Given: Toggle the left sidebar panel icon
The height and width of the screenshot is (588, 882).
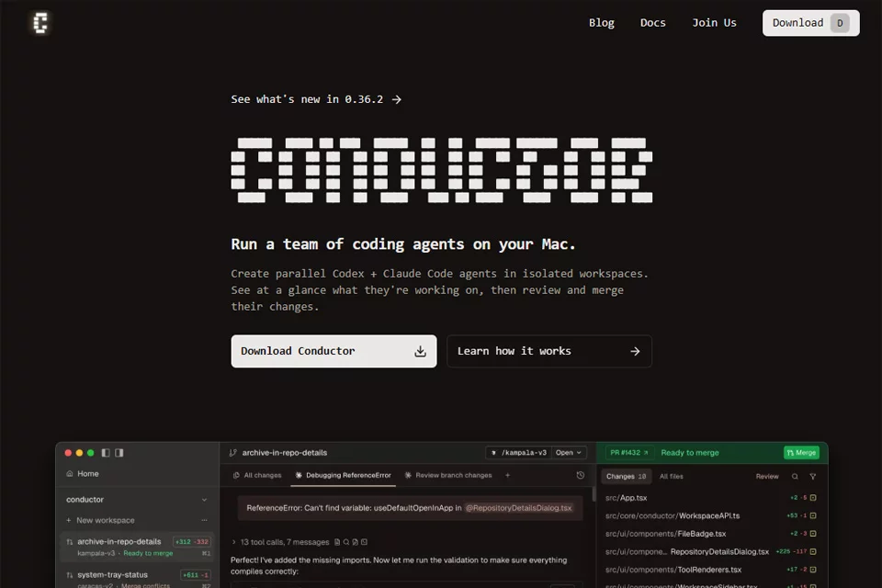Looking at the screenshot, I should [x=105, y=453].
